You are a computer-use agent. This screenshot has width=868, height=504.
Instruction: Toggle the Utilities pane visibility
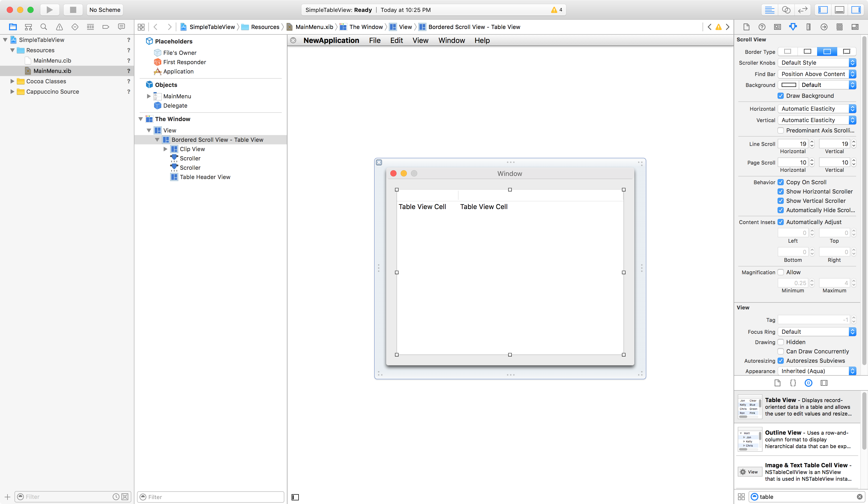[x=856, y=10]
